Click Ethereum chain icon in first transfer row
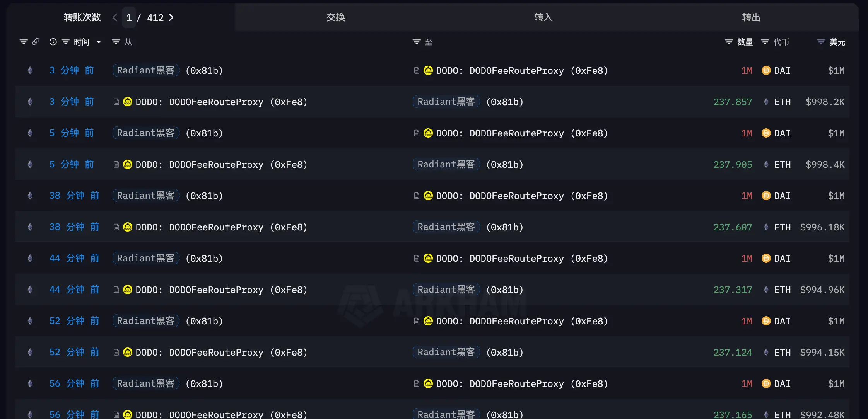868x419 pixels. point(30,70)
